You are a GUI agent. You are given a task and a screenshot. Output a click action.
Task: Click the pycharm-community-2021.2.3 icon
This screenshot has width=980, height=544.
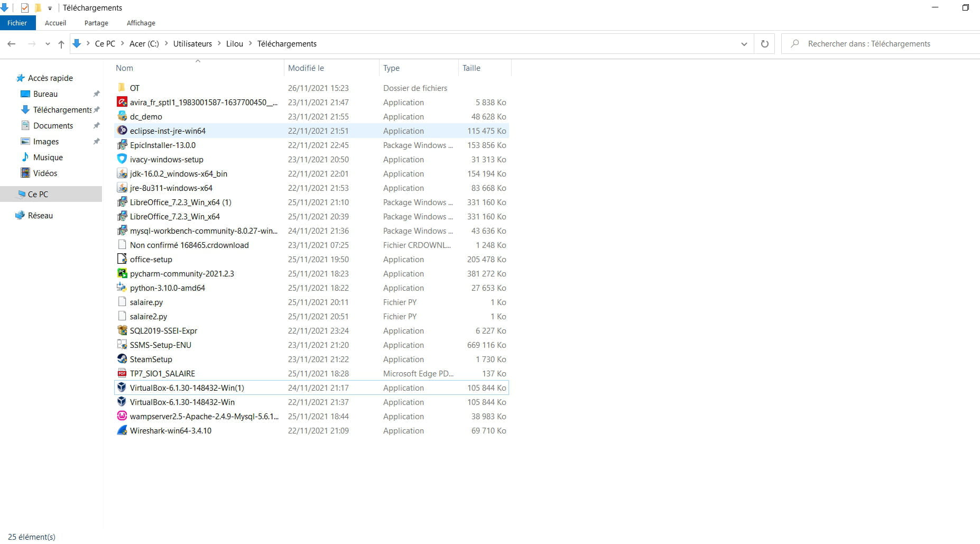[122, 273]
